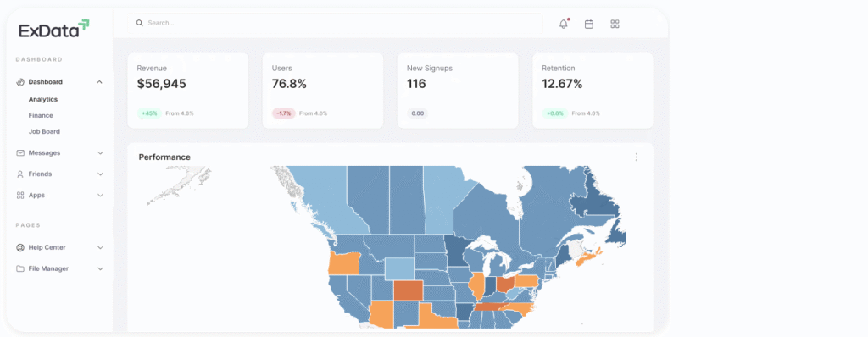Collapse the Dashboard menu chevron
The width and height of the screenshot is (868, 337).
100,82
